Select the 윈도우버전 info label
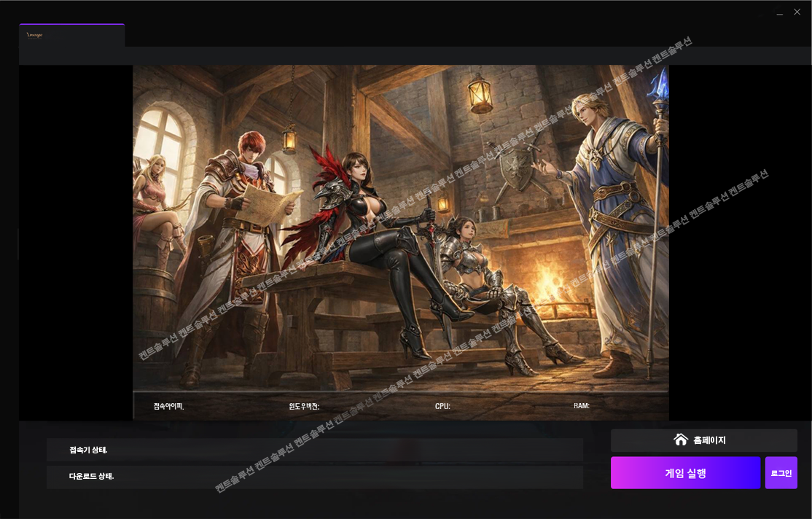The width and height of the screenshot is (812, 519). [304, 406]
